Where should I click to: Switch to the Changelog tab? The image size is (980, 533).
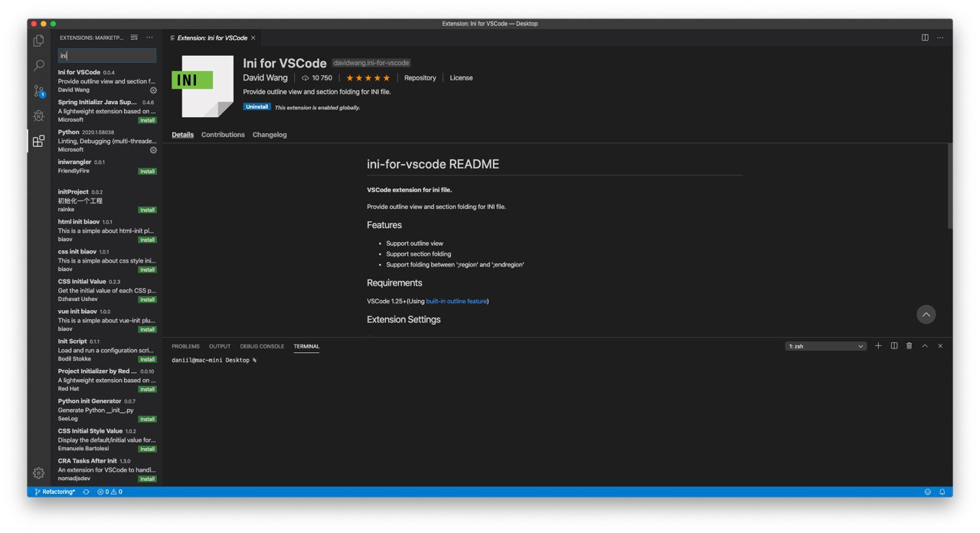[269, 135]
